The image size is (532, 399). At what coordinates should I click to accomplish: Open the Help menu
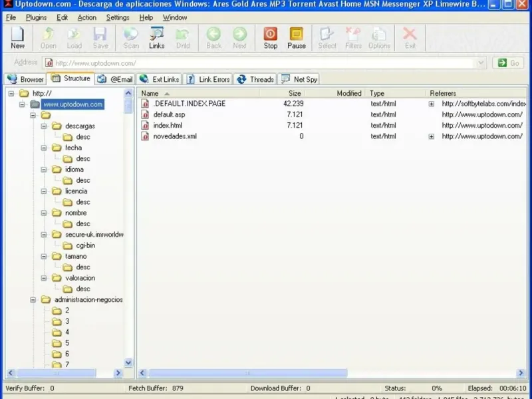click(146, 18)
